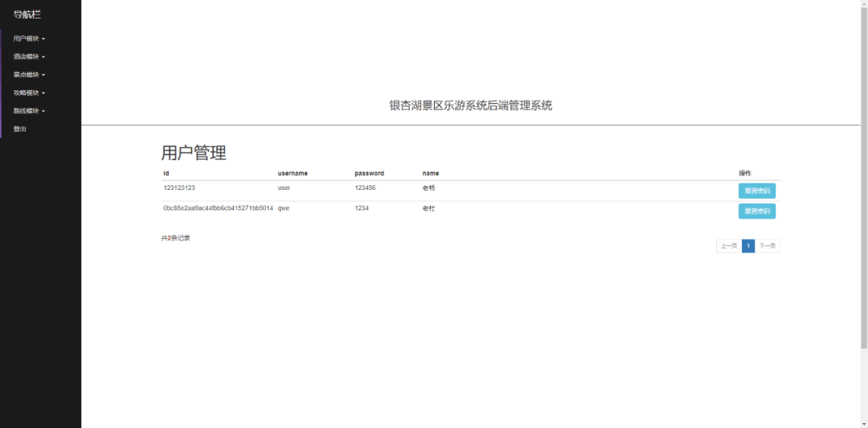Click the 共2条记录 record count text
Screen dimensions: 868x428
(x=175, y=238)
